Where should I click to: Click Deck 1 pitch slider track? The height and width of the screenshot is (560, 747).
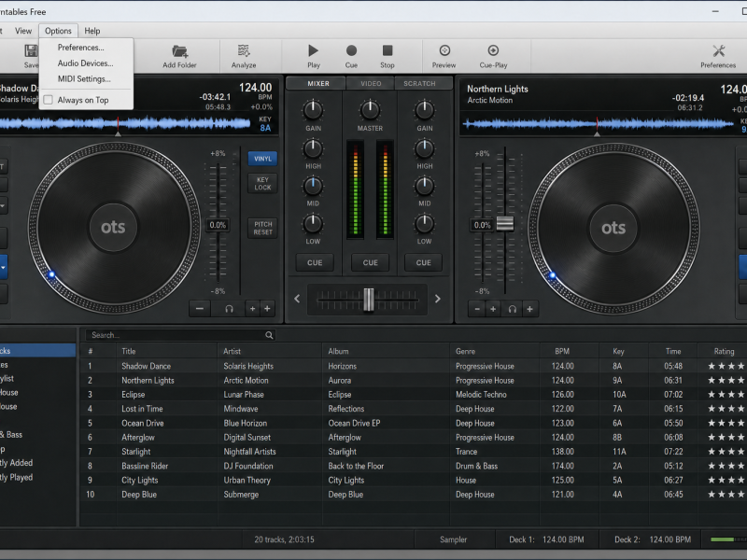[x=218, y=222]
